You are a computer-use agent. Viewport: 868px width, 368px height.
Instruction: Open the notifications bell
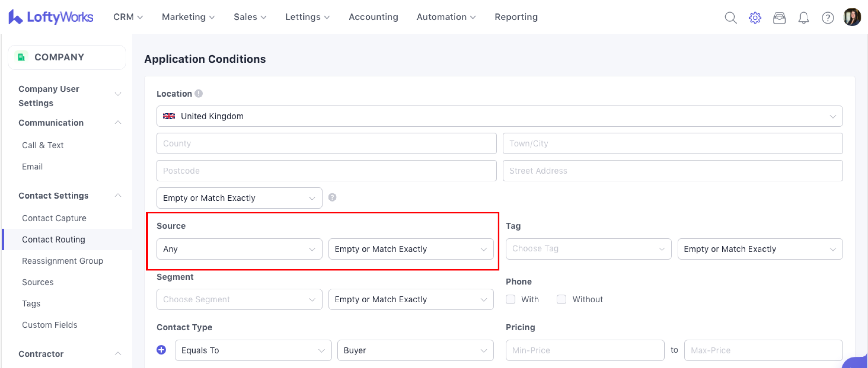point(803,17)
